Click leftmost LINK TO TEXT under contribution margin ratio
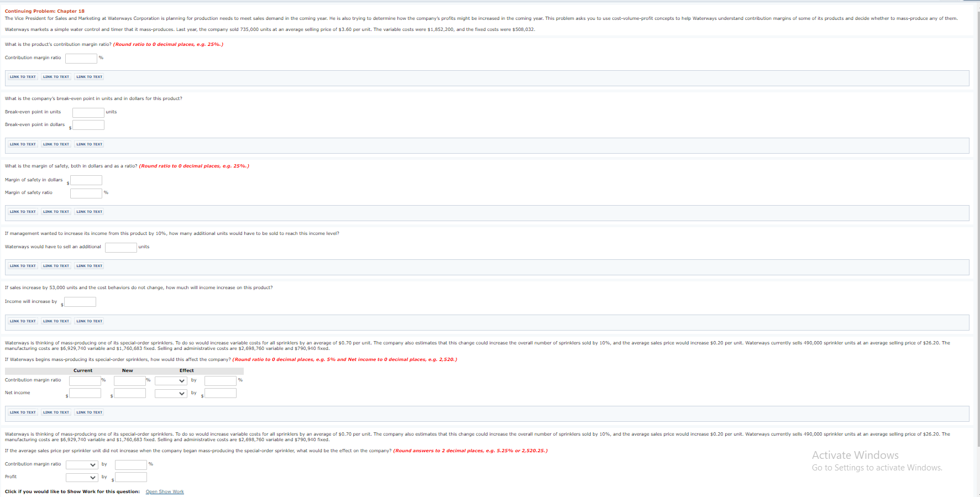 pyautogui.click(x=23, y=77)
